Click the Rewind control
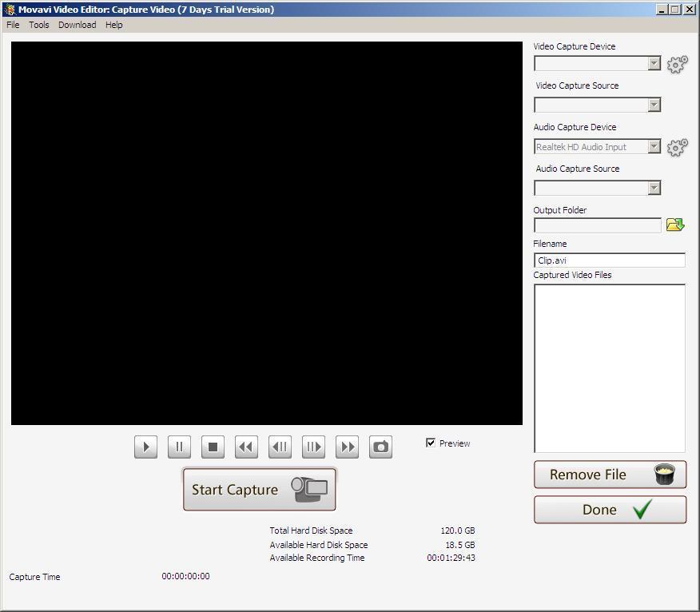This screenshot has height=612, width=700. point(246,447)
